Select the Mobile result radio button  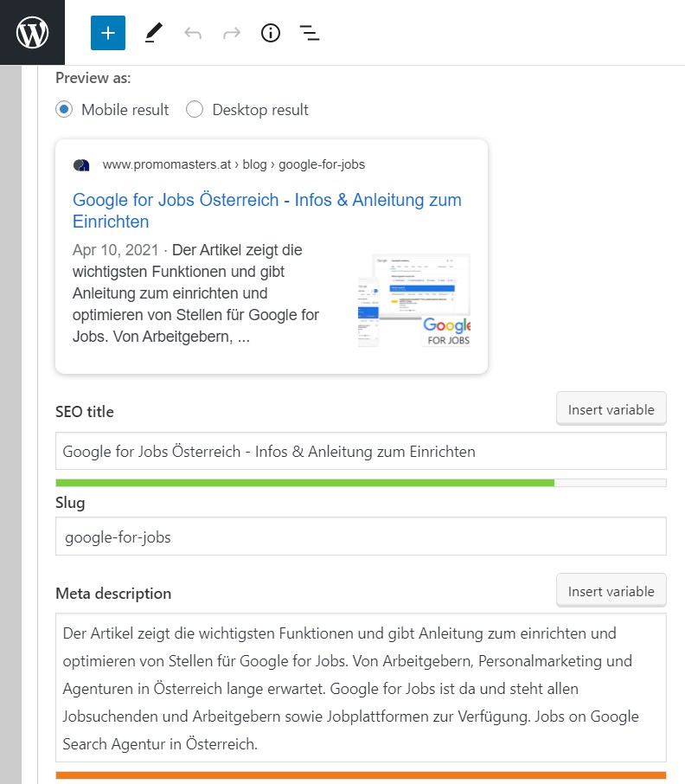[x=63, y=110]
